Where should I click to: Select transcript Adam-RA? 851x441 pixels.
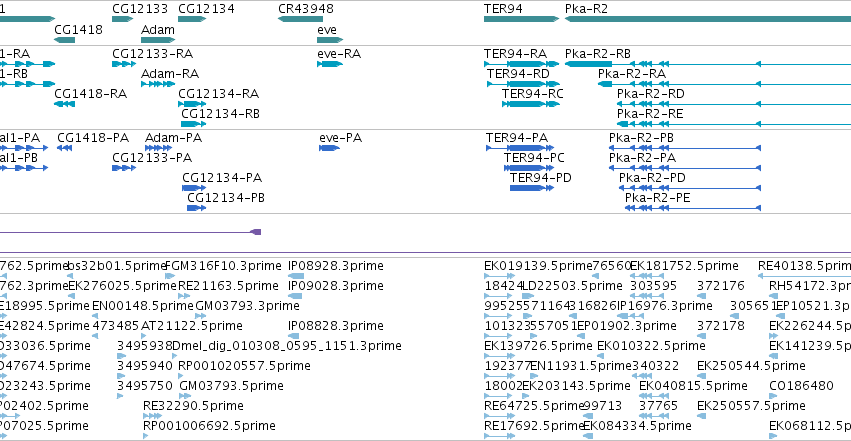point(158,84)
